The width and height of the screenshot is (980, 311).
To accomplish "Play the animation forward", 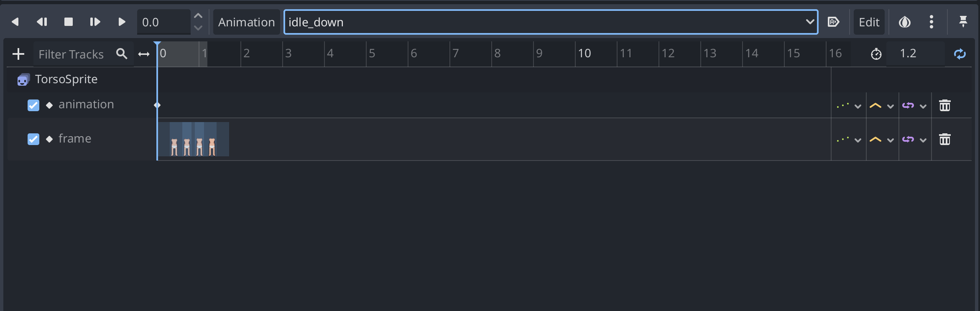I will (122, 22).
